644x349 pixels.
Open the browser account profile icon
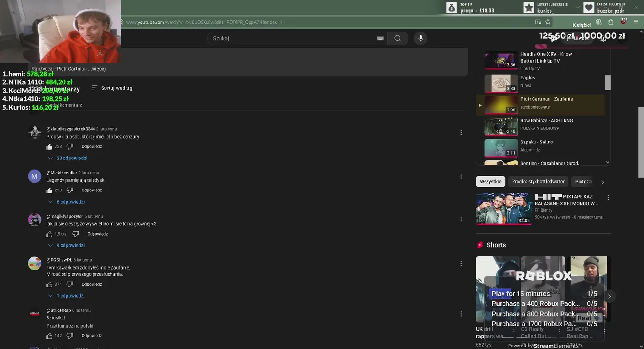point(598,22)
